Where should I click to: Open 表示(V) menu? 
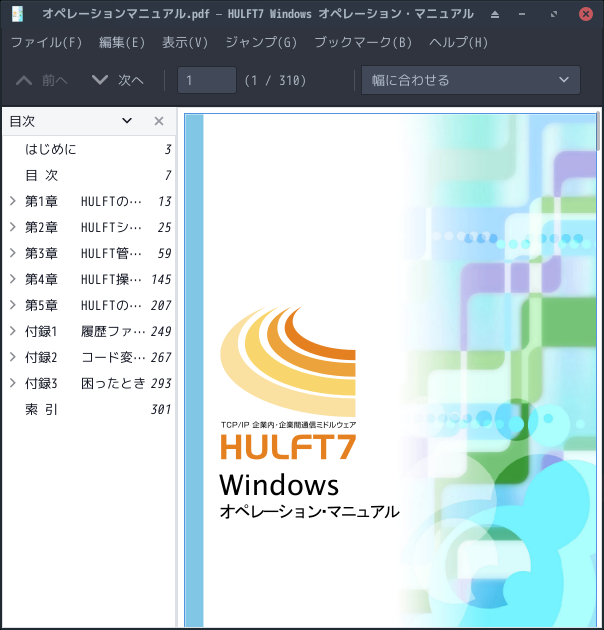(x=185, y=42)
